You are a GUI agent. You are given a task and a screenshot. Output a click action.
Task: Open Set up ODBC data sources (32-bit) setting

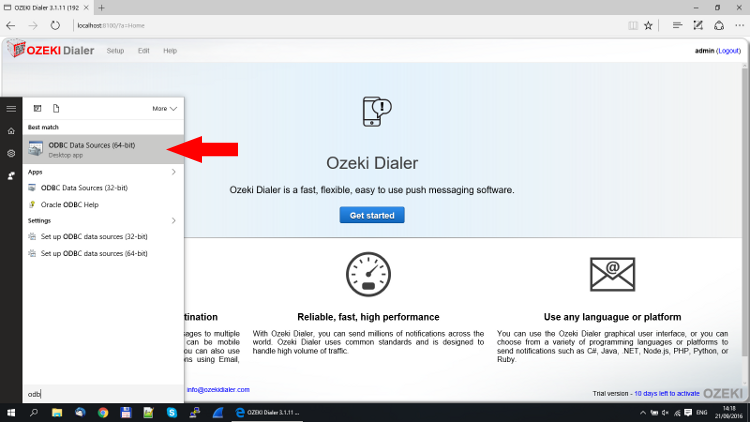94,236
